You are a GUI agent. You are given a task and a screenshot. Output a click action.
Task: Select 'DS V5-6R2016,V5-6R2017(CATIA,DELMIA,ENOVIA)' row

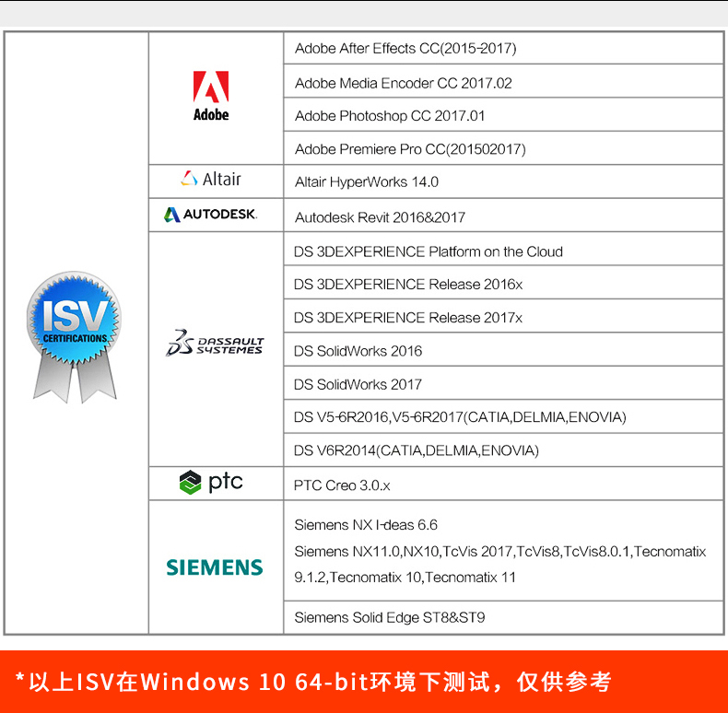[x=504, y=417]
